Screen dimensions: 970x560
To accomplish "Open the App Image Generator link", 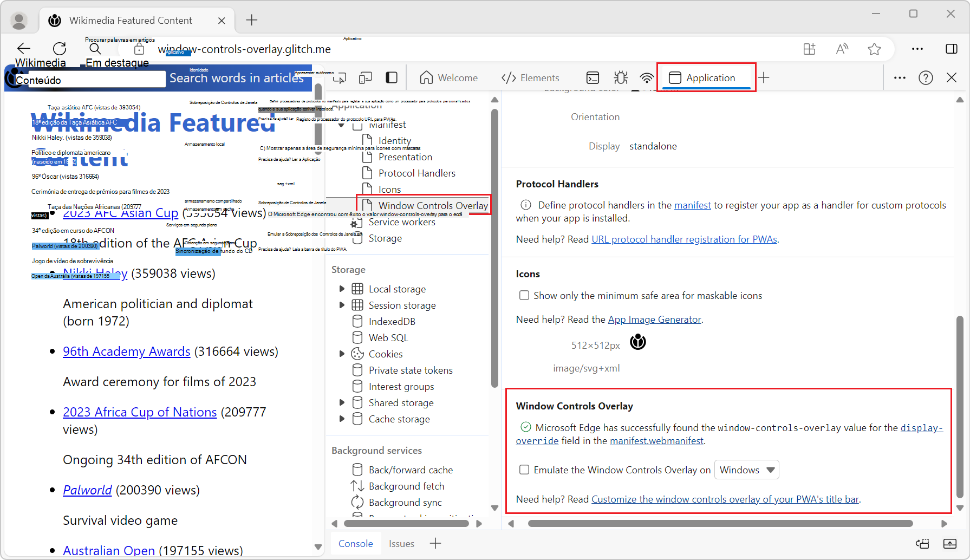I will click(x=654, y=319).
